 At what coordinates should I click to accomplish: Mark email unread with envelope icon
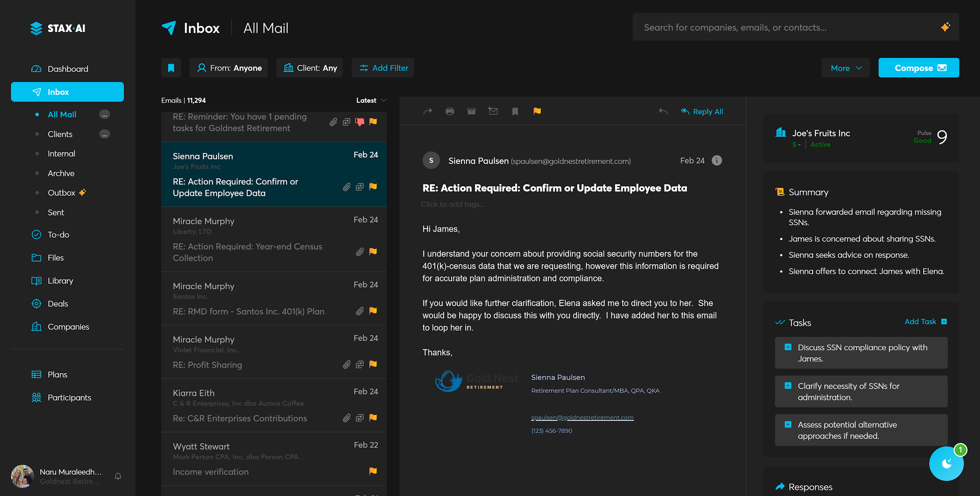pyautogui.click(x=493, y=111)
